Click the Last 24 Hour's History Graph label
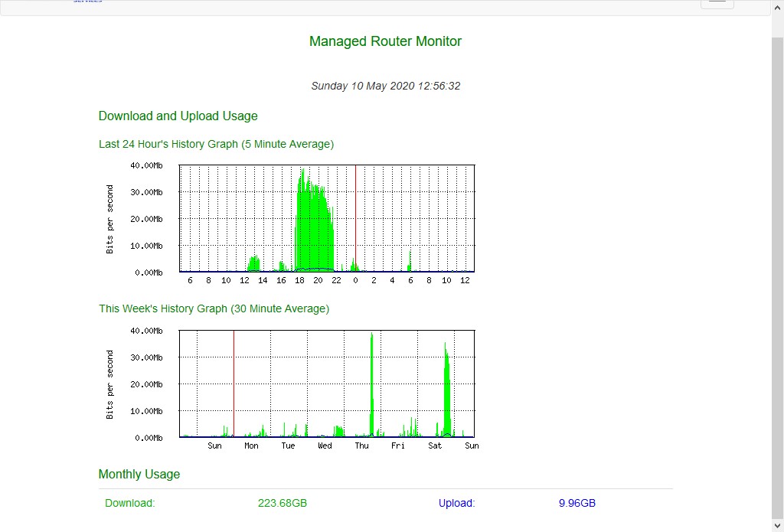The image size is (784, 532). pyautogui.click(x=216, y=144)
